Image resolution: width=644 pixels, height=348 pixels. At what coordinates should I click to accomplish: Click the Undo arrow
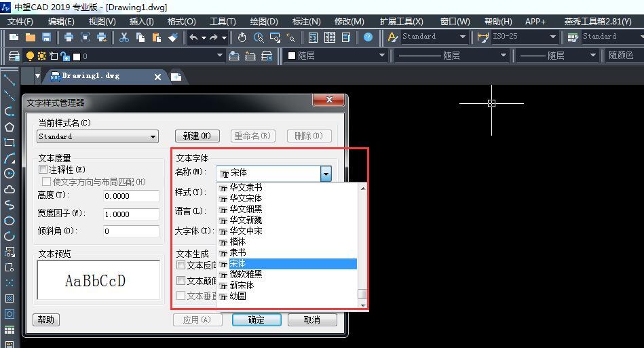(x=193, y=37)
